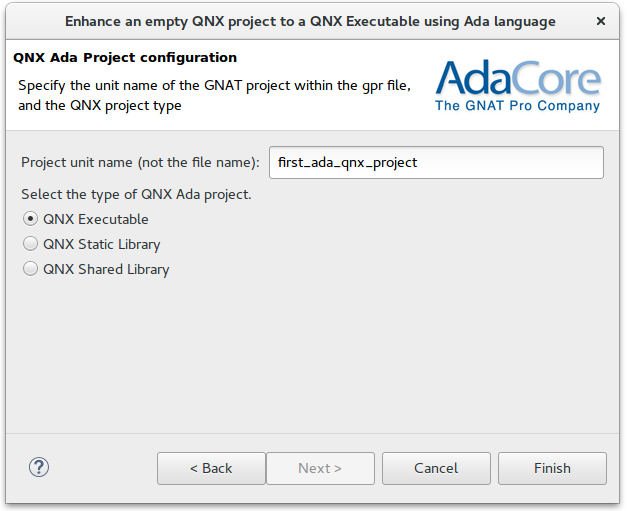The width and height of the screenshot is (627, 511).
Task: Cancel the QNX Ada project wizard
Action: coord(436,468)
